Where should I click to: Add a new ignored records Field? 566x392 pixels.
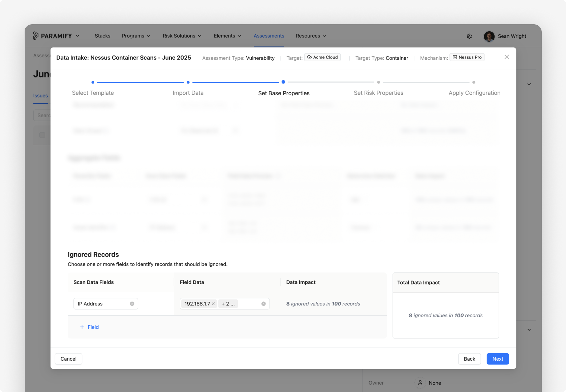pyautogui.click(x=89, y=327)
